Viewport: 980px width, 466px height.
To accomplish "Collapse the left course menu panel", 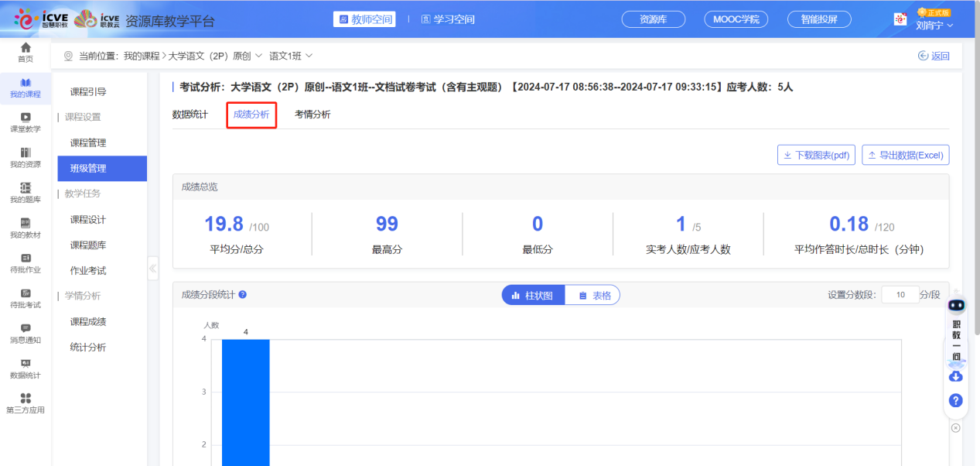I will click(x=153, y=269).
